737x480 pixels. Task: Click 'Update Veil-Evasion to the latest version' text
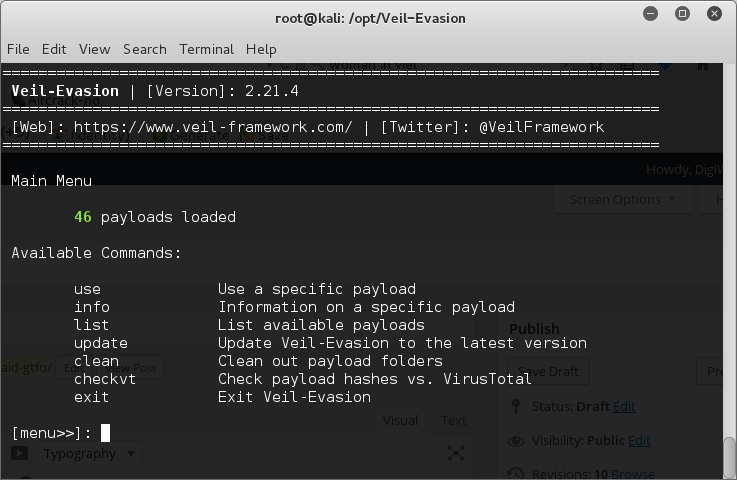(x=402, y=343)
